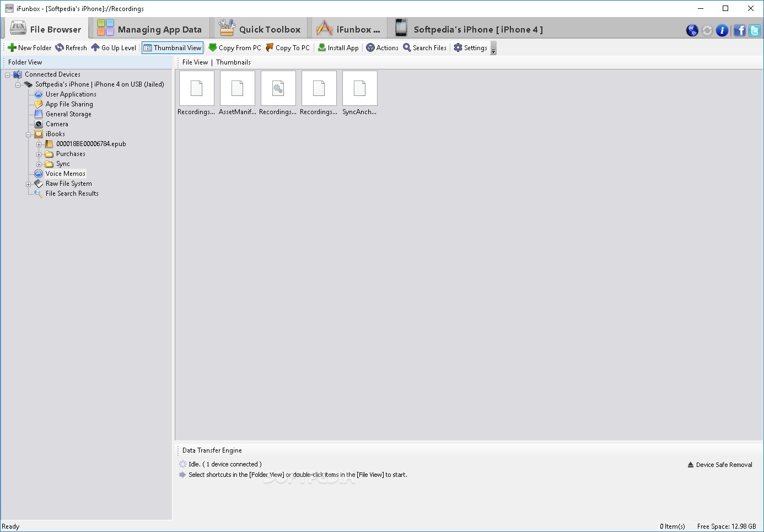The height and width of the screenshot is (532, 764).
Task: Select Sync folder in tree
Action: pyautogui.click(x=63, y=164)
